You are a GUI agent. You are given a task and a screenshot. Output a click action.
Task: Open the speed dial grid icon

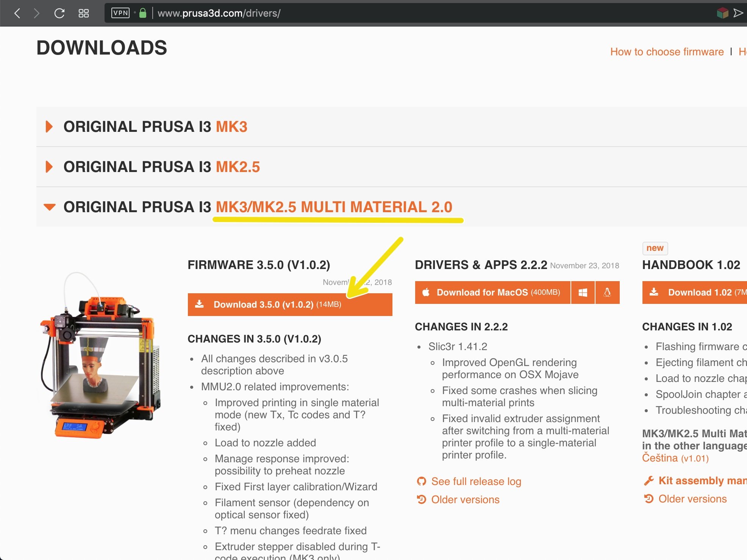(83, 13)
